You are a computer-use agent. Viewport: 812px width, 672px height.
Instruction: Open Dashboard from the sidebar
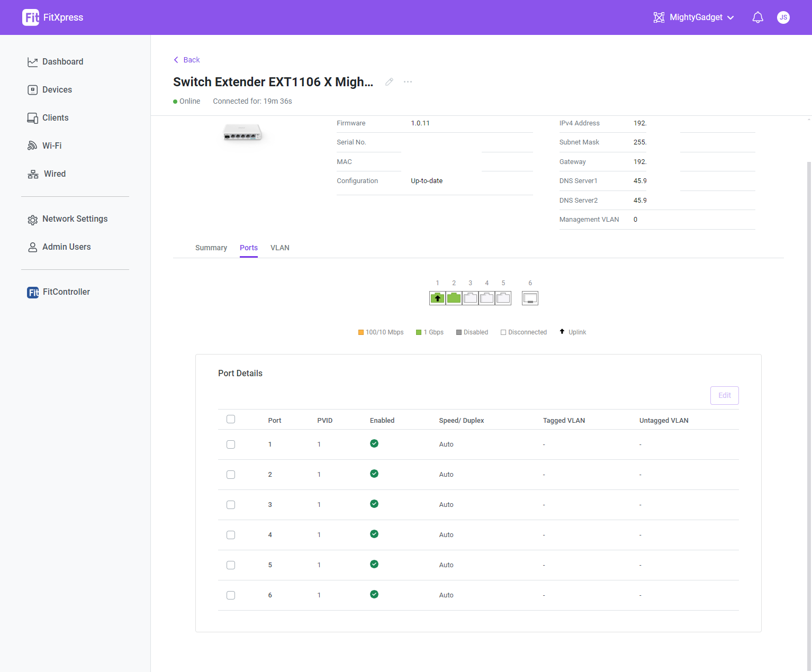point(62,62)
